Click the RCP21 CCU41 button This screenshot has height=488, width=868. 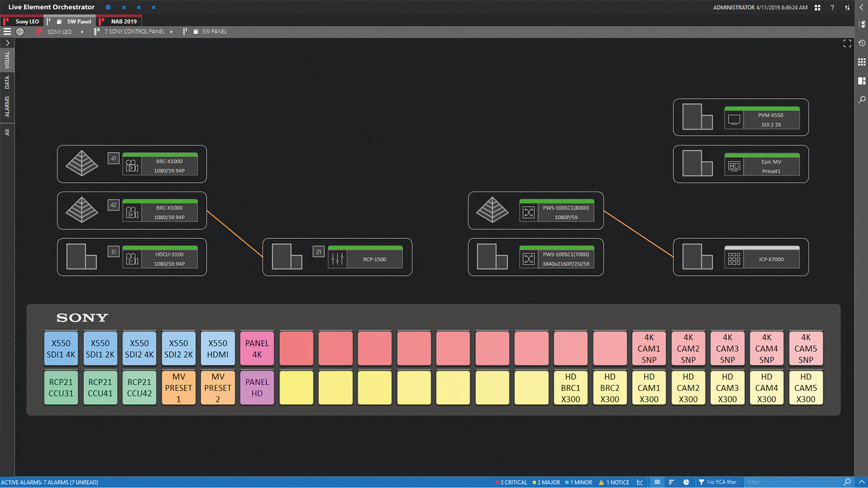click(100, 388)
